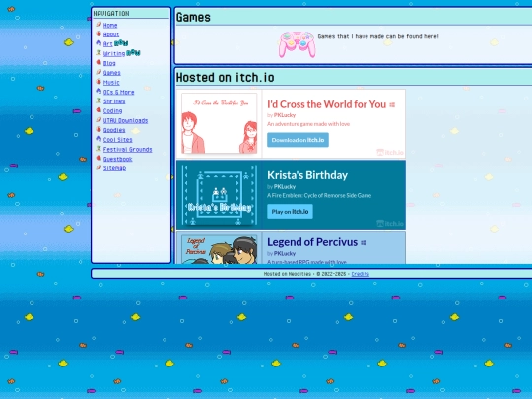
Task: Click Krista's Birthday cover thumbnail
Action: tap(219, 195)
